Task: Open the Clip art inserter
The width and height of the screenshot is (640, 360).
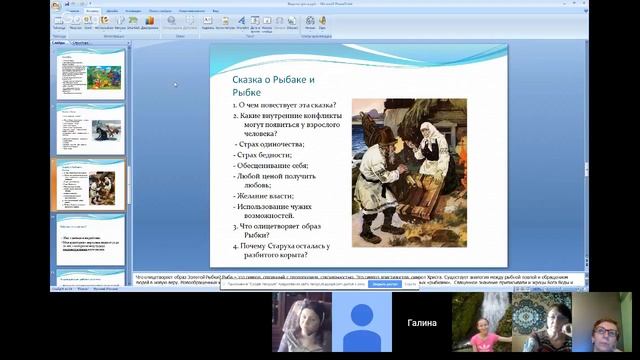Action: click(88, 22)
